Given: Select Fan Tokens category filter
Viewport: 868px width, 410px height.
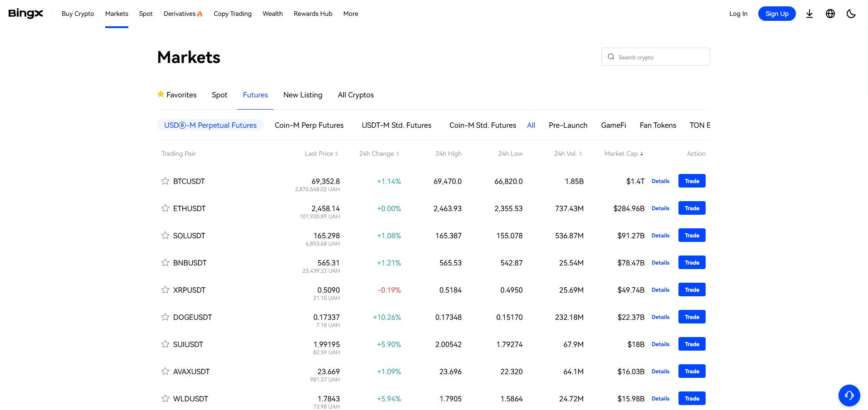Looking at the screenshot, I should click(x=658, y=125).
